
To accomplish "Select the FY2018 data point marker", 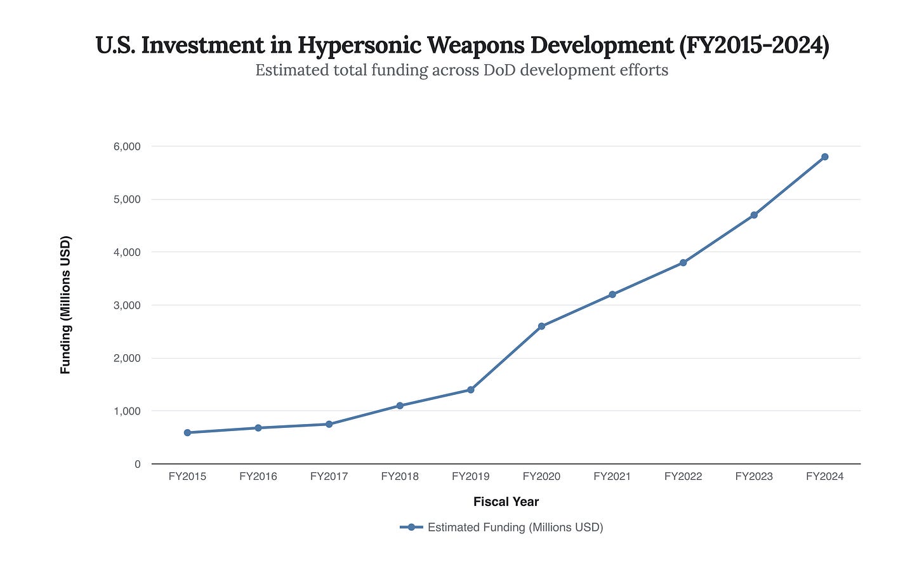I will click(x=400, y=405).
